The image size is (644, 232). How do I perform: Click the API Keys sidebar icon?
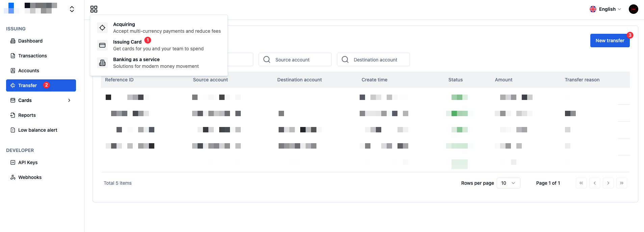[13, 162]
